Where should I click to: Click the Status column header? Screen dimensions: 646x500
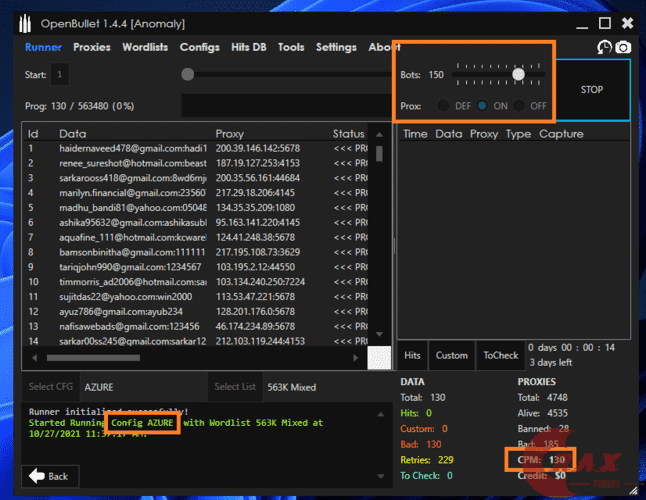point(349,133)
